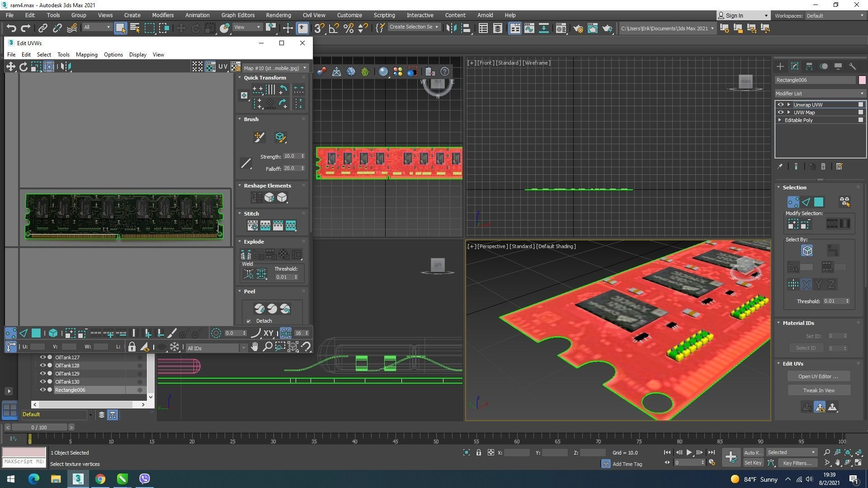
Task: Collapse the Quick Transform rollout
Action: tap(240, 78)
